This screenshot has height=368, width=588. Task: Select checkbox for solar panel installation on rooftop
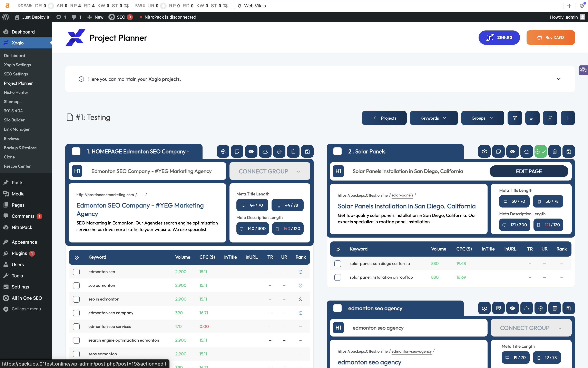[x=337, y=277]
